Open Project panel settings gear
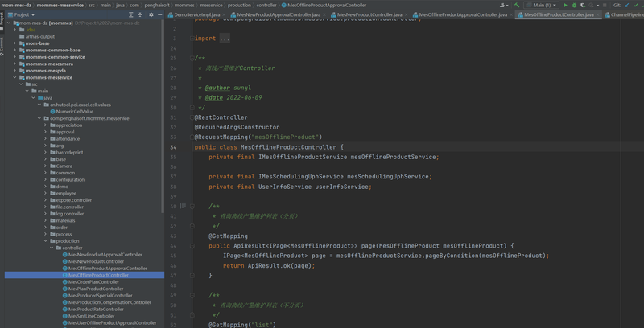 (x=151, y=14)
